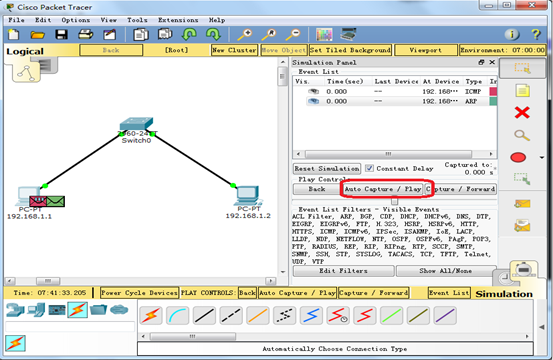Click the Event List button
Screen dimensions: 553x360
click(449, 293)
